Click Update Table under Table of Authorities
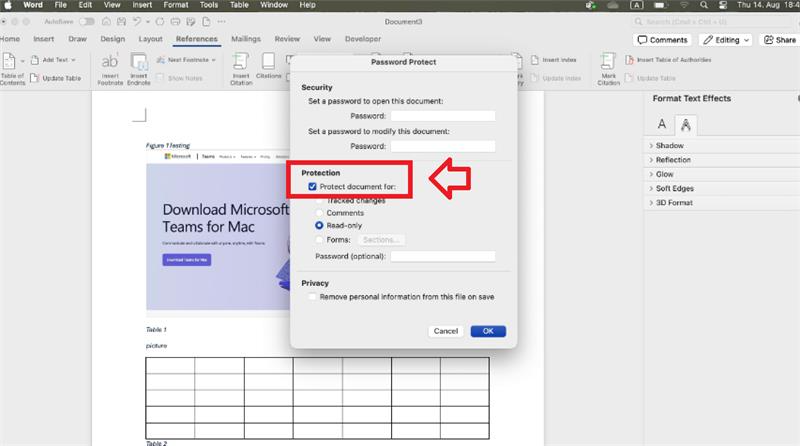Viewport: 800px width, 446px height. tap(651, 78)
